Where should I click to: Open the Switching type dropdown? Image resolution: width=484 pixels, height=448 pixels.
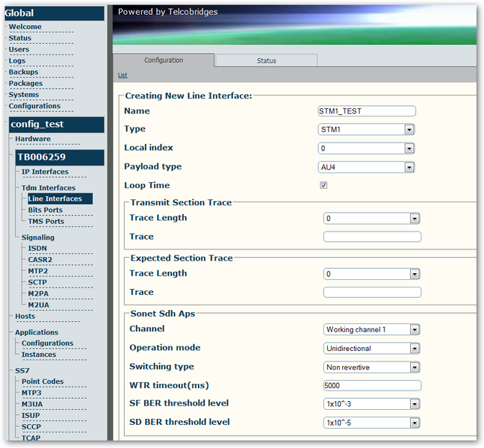click(x=372, y=367)
